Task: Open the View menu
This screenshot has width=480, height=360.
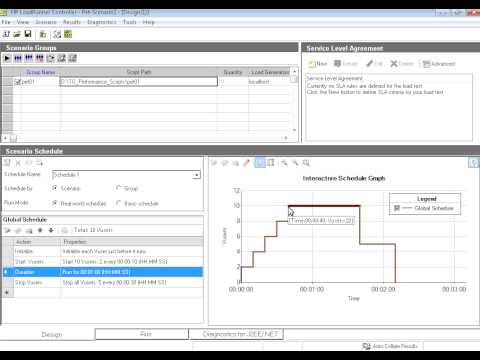Action: pyautogui.click(x=23, y=22)
